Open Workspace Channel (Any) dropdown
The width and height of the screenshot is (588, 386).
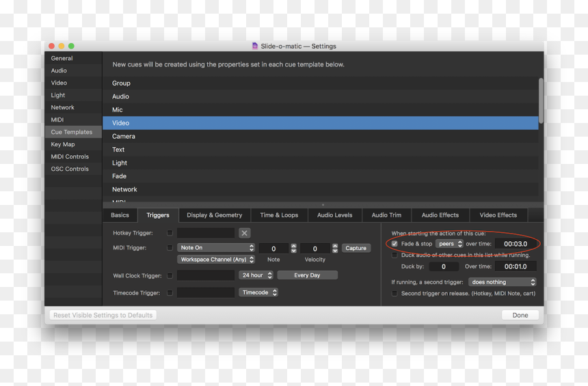coord(216,260)
